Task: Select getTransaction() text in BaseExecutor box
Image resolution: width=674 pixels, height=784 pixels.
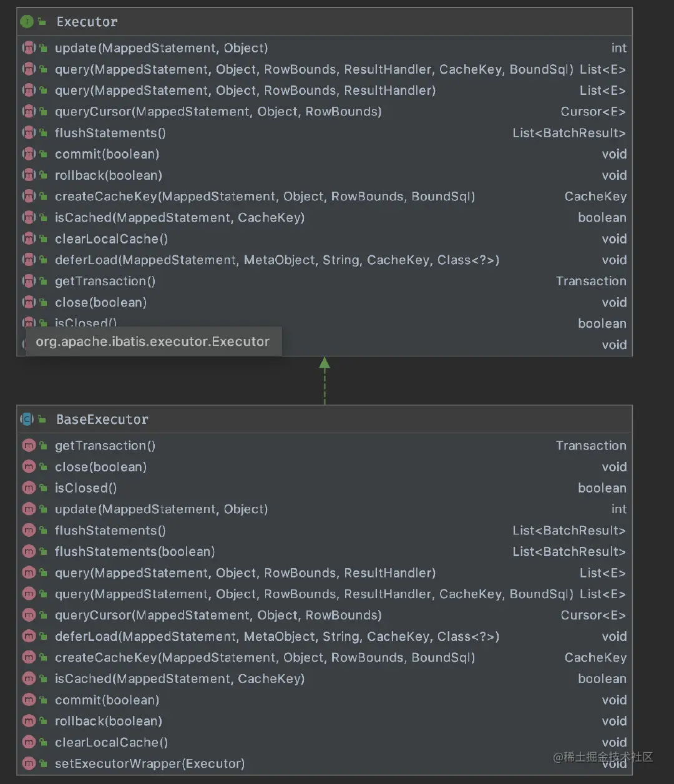Action: click(x=105, y=446)
